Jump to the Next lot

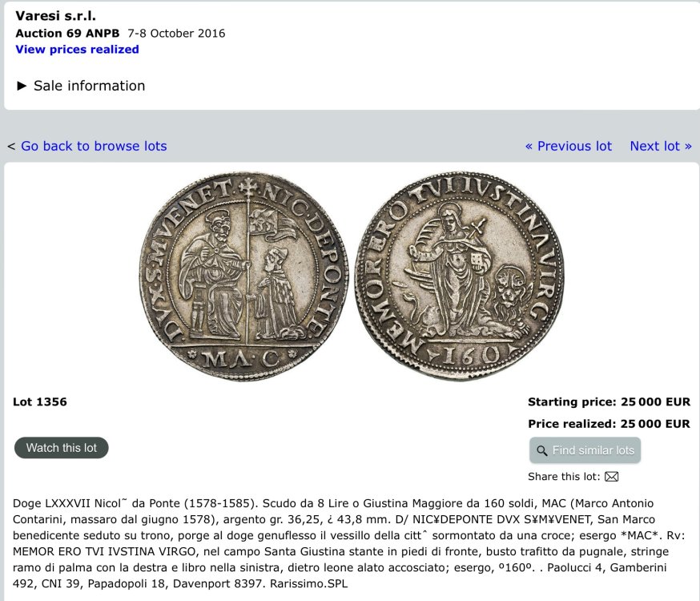click(x=661, y=146)
